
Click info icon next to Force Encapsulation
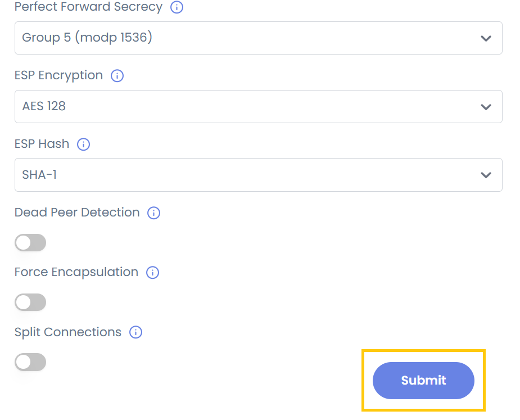point(152,273)
